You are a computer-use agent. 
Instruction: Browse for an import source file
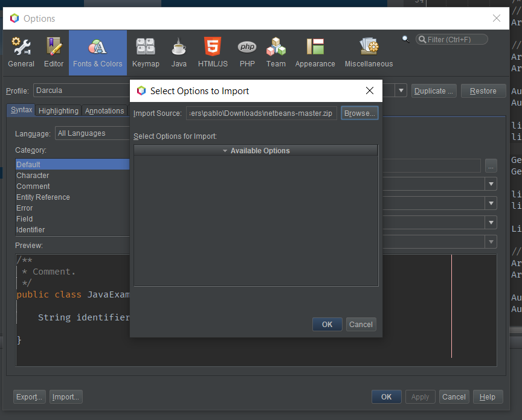359,113
